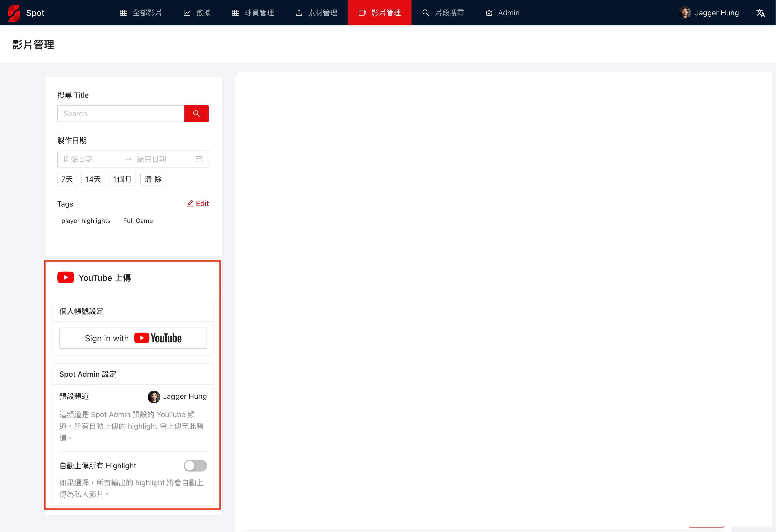This screenshot has width=776, height=532.
Task: Select the player highlights tag
Action: 86,221
